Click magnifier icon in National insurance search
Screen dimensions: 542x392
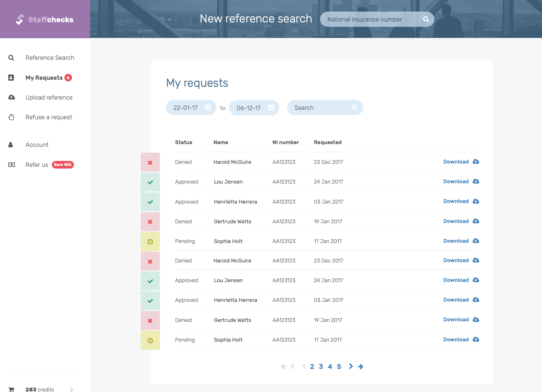(x=426, y=19)
